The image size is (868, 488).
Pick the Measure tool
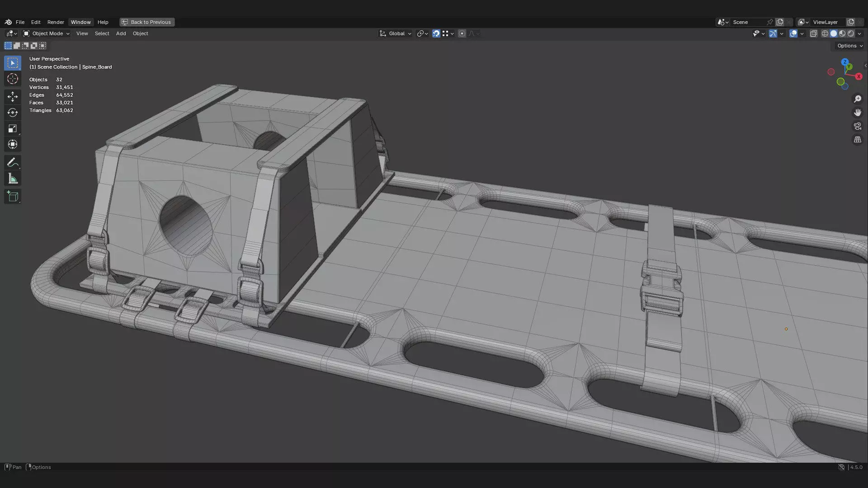[x=13, y=179]
